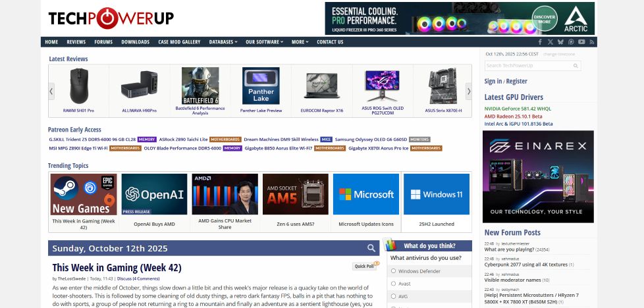Open the OpenAI Buys AMD trending thumbnail

click(x=154, y=194)
